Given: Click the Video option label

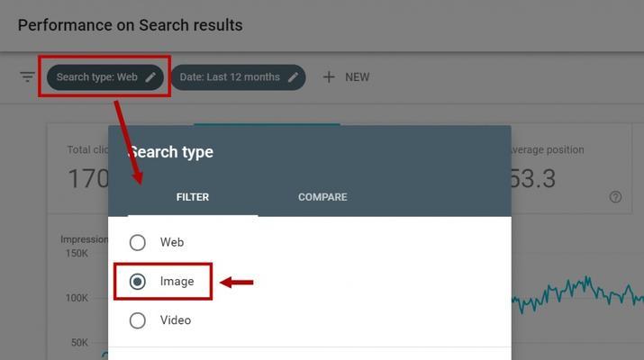Looking at the screenshot, I should [x=176, y=320].
